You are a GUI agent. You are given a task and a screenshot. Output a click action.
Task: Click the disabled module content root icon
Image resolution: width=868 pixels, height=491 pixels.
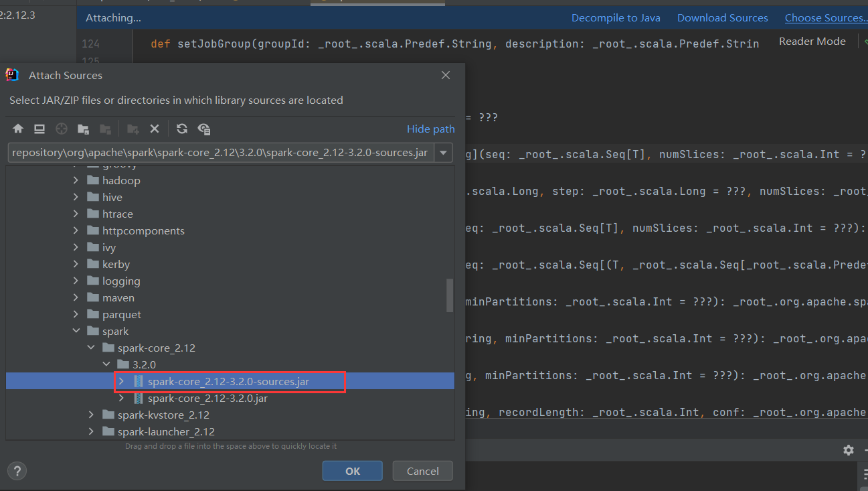[105, 129]
